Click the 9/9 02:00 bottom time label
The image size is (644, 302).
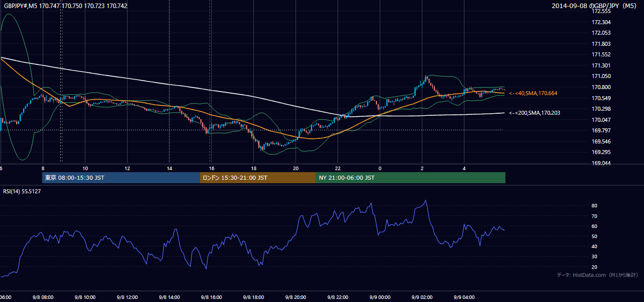tap(422, 297)
